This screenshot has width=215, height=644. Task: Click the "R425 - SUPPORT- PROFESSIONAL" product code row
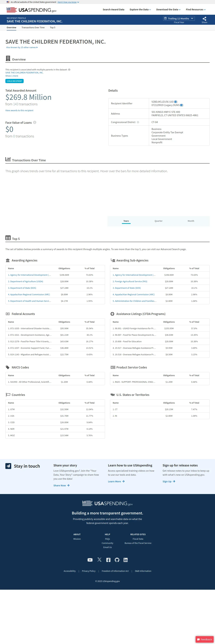pyautogui.click(x=160, y=382)
